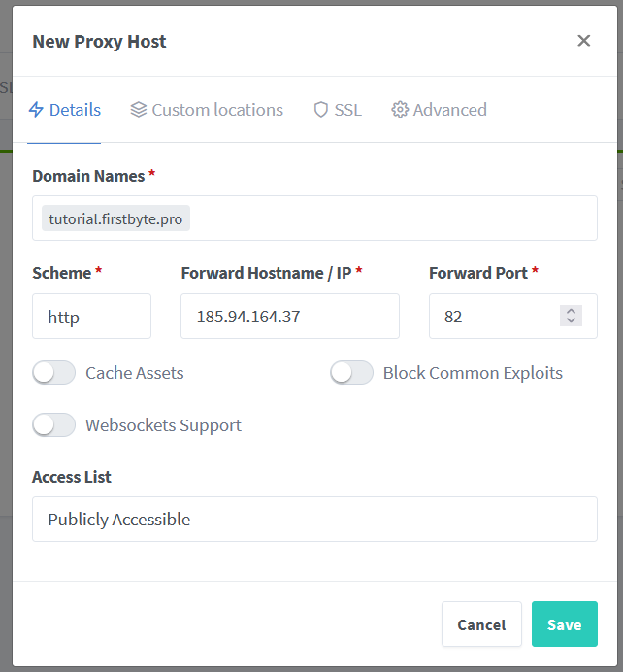
Task: Focus the Forward Hostname / IP field
Action: click(289, 317)
